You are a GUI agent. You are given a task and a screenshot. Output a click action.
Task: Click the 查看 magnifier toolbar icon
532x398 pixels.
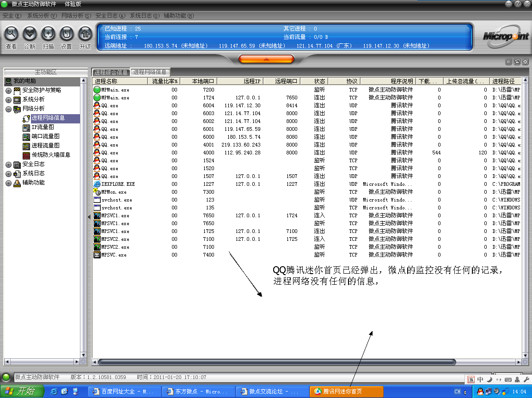tap(11, 34)
